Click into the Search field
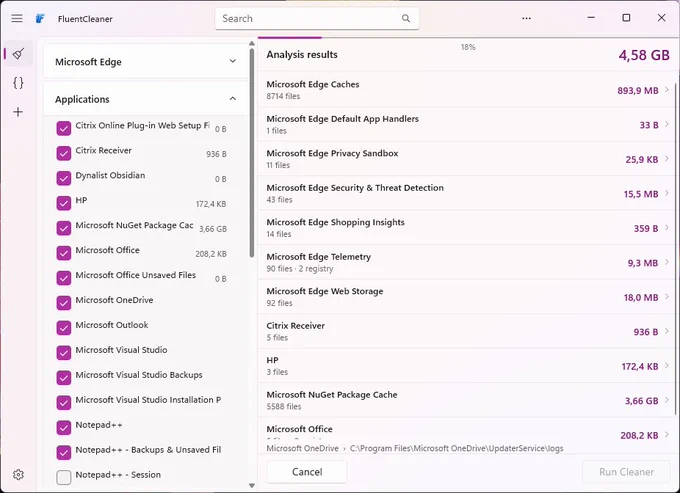 pyautogui.click(x=317, y=18)
